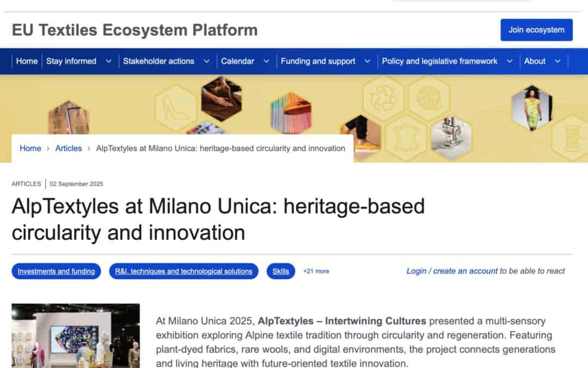The height and width of the screenshot is (368, 588).
Task: Reveal the +21 more hidden tags
Action: [315, 271]
